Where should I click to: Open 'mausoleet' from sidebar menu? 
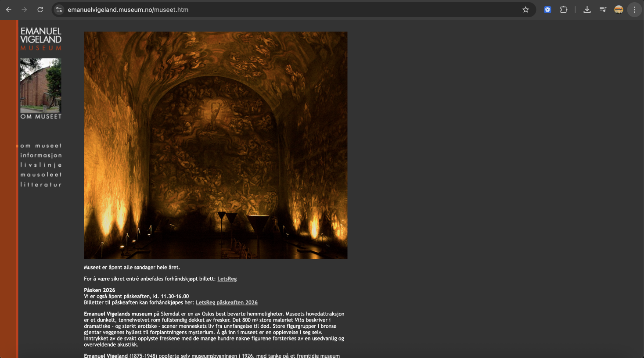(x=41, y=175)
